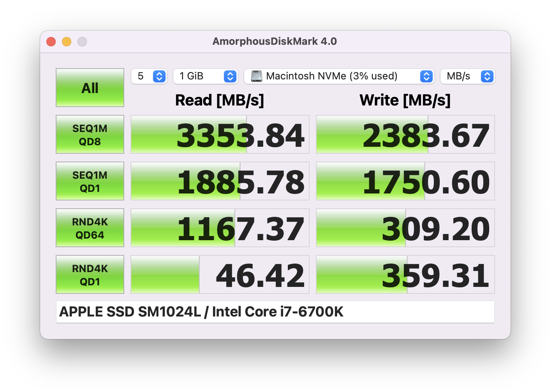Run the RND4K QD1 benchmark
Screen dimensions: 555x392
[90, 274]
